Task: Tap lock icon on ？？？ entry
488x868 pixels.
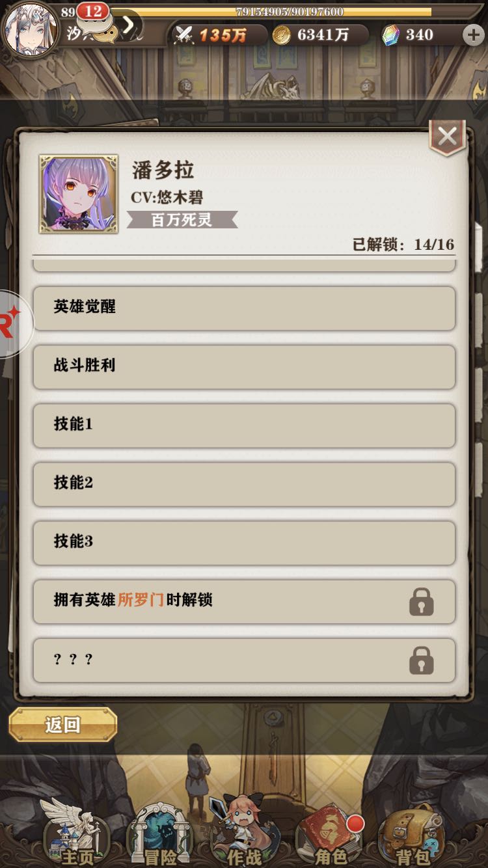Action: tap(421, 660)
